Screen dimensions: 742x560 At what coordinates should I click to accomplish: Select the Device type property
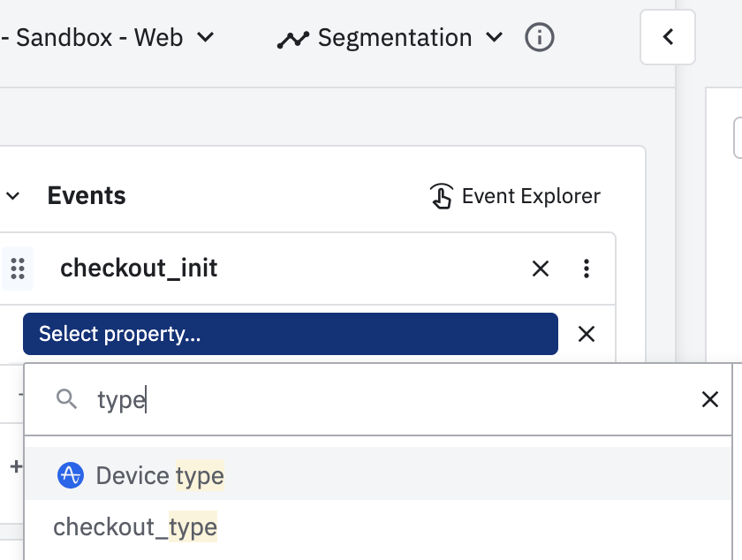(160, 476)
